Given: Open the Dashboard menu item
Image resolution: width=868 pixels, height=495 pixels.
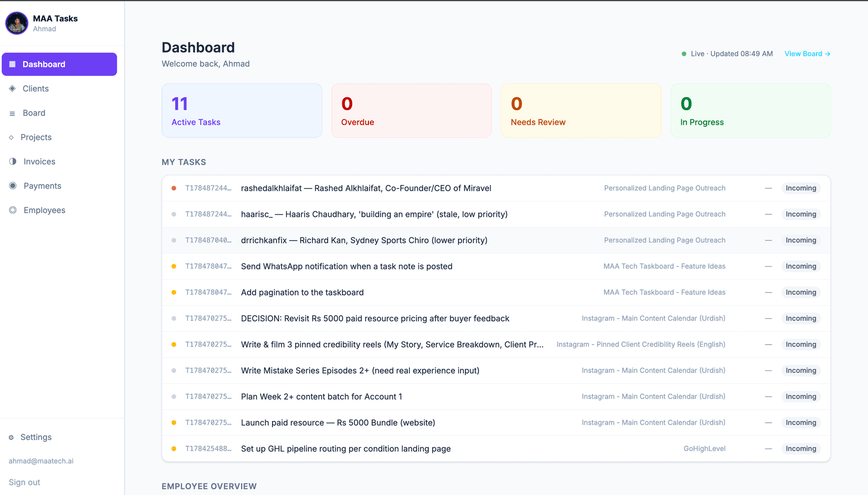Looking at the screenshot, I should pyautogui.click(x=59, y=64).
